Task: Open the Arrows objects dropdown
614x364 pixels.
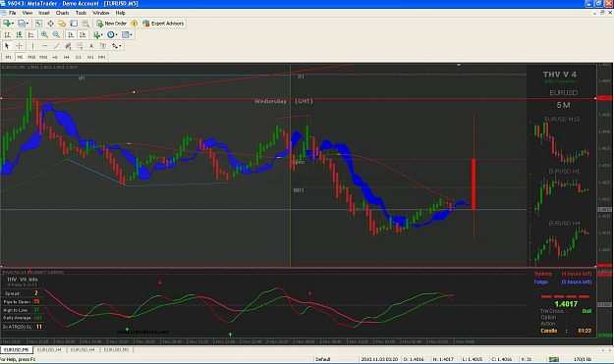Action: tap(117, 46)
